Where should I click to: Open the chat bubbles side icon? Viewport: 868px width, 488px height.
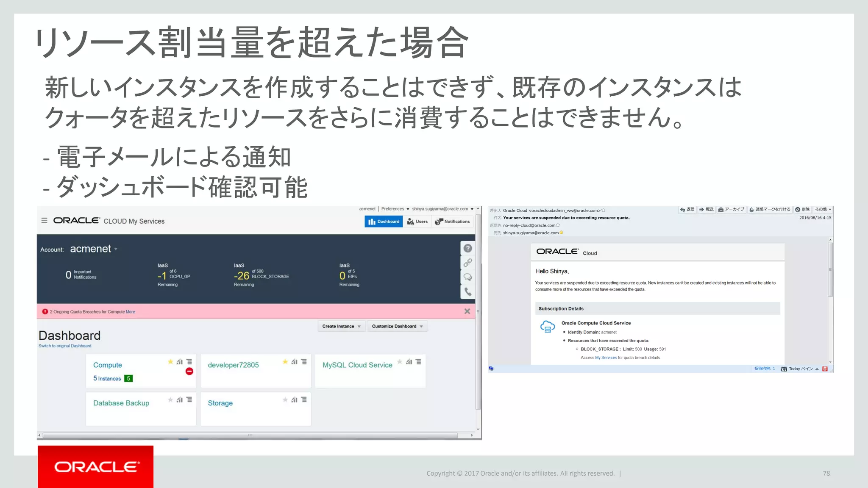pyautogui.click(x=468, y=277)
